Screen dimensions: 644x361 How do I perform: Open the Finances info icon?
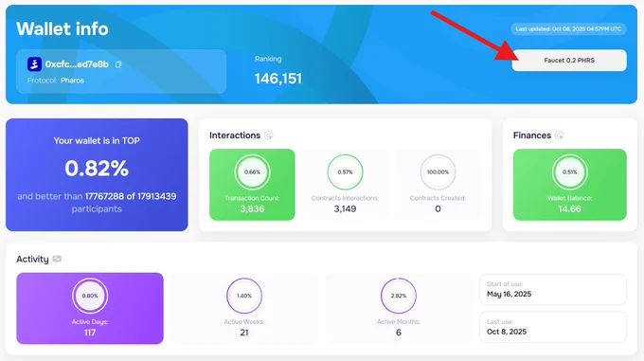[560, 135]
